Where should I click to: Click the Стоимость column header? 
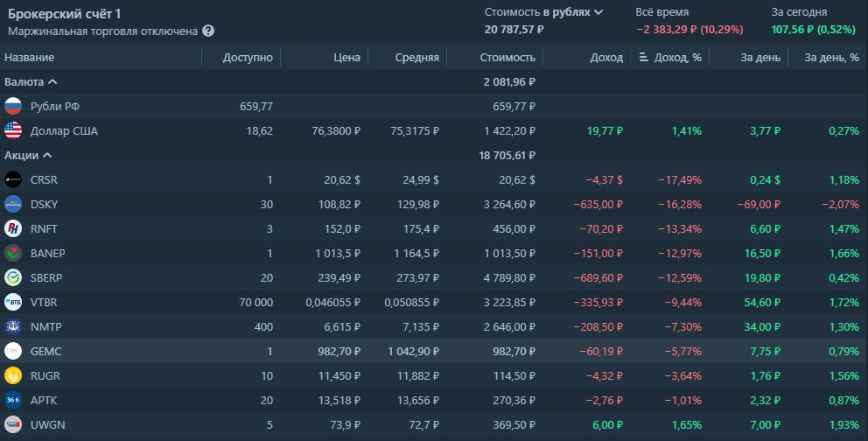(x=507, y=58)
